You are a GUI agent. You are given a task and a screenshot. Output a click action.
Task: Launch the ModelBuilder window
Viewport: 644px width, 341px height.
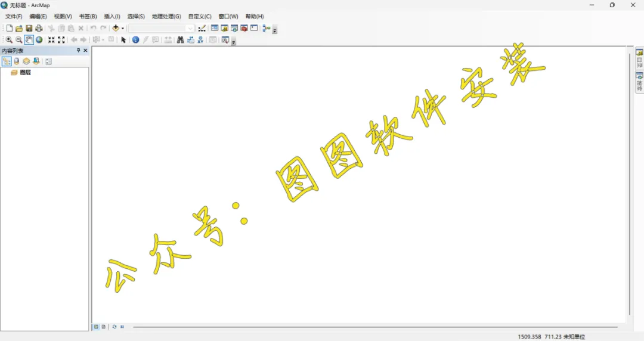pyautogui.click(x=267, y=29)
